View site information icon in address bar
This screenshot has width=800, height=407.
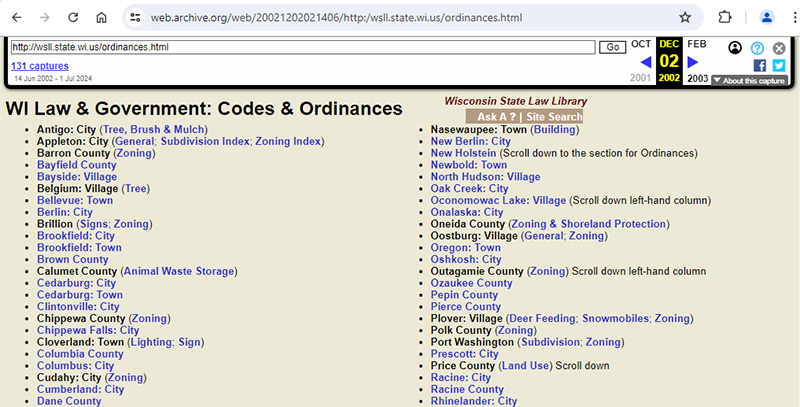tap(135, 17)
